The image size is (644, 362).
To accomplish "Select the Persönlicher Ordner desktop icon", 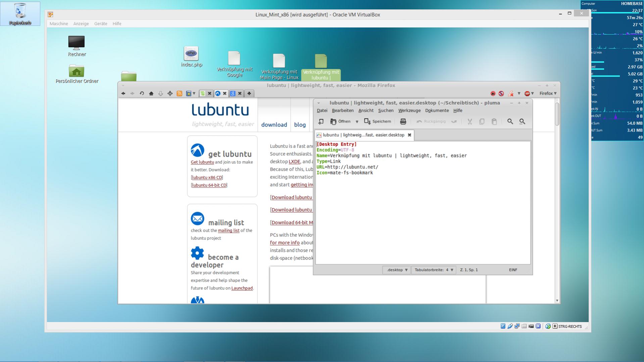I will [x=77, y=74].
